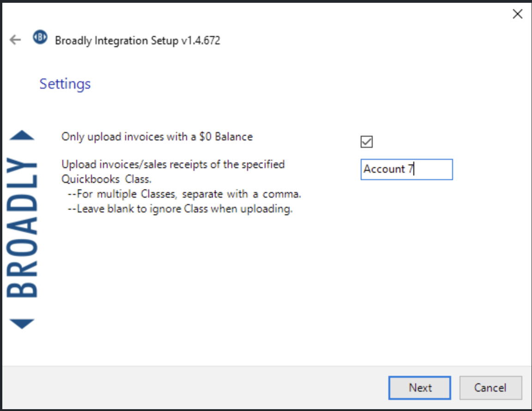Screen dimensions: 532x411
Task: Click the Broadly logo icon in title
Action: [x=40, y=37]
